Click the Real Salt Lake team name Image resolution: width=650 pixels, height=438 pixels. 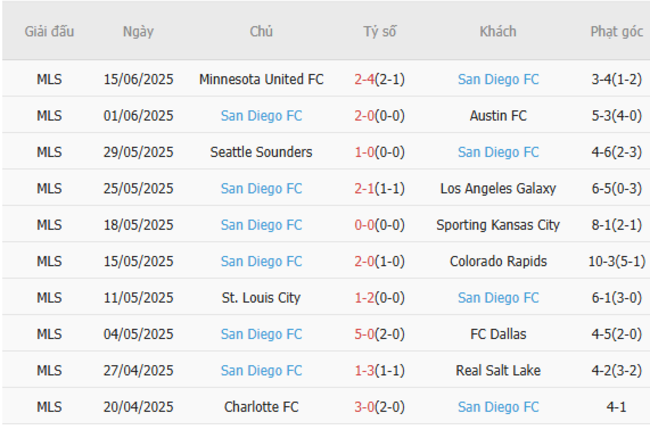point(498,370)
